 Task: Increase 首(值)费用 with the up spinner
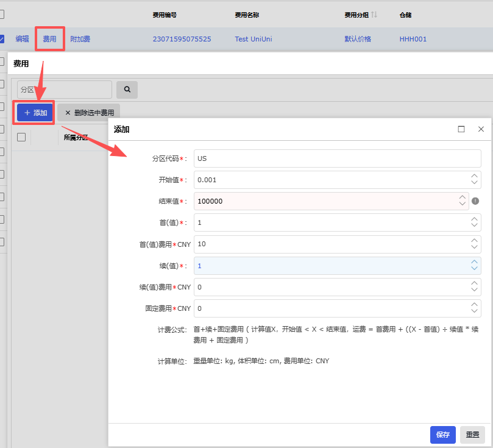(x=474, y=241)
